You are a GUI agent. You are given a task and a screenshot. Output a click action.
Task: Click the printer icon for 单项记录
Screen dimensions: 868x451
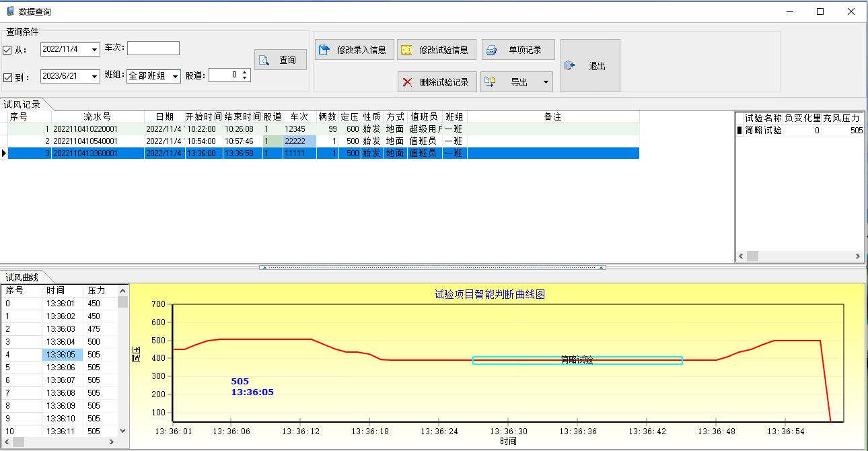pyautogui.click(x=491, y=50)
